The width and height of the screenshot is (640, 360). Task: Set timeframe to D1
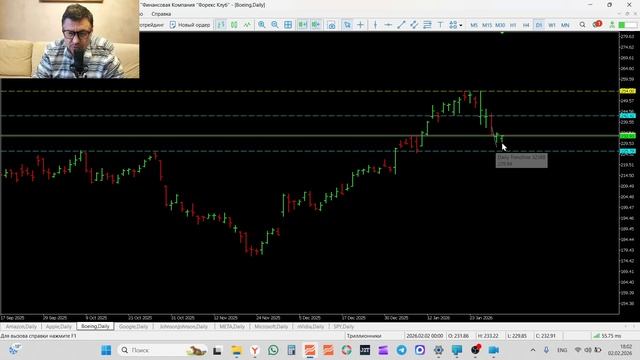pyautogui.click(x=539, y=25)
